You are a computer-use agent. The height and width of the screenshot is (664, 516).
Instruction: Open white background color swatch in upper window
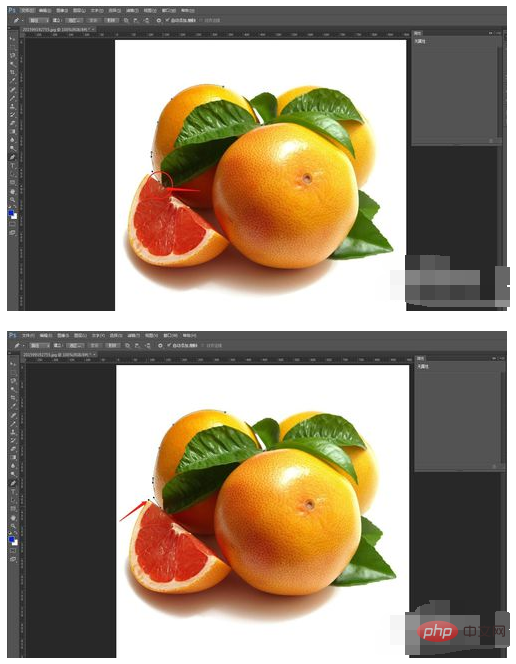pyautogui.click(x=15, y=216)
